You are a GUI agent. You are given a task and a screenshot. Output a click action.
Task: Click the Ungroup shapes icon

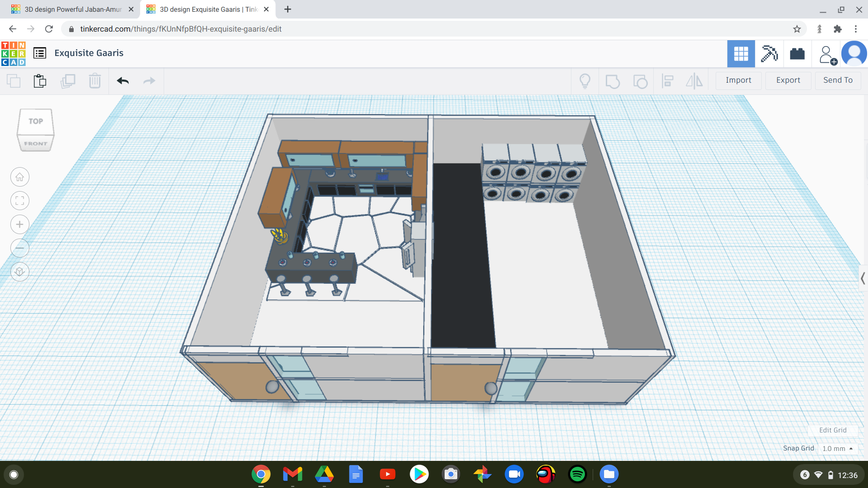click(x=640, y=81)
